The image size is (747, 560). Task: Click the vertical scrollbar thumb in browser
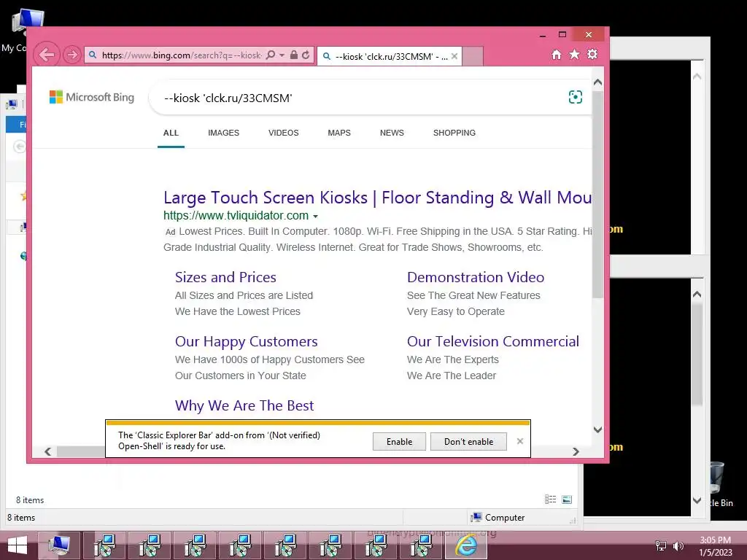(x=598, y=194)
